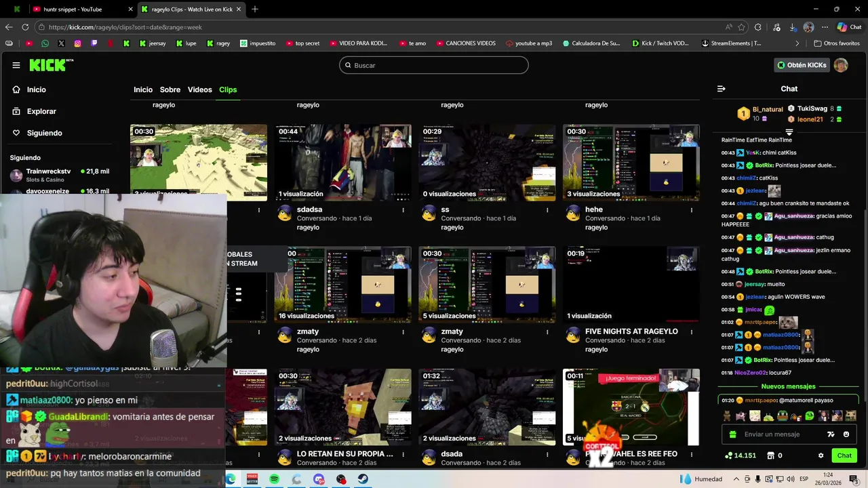The height and width of the screenshot is (488, 868).
Task: Open Steam from the taskbar
Action: pos(363,479)
